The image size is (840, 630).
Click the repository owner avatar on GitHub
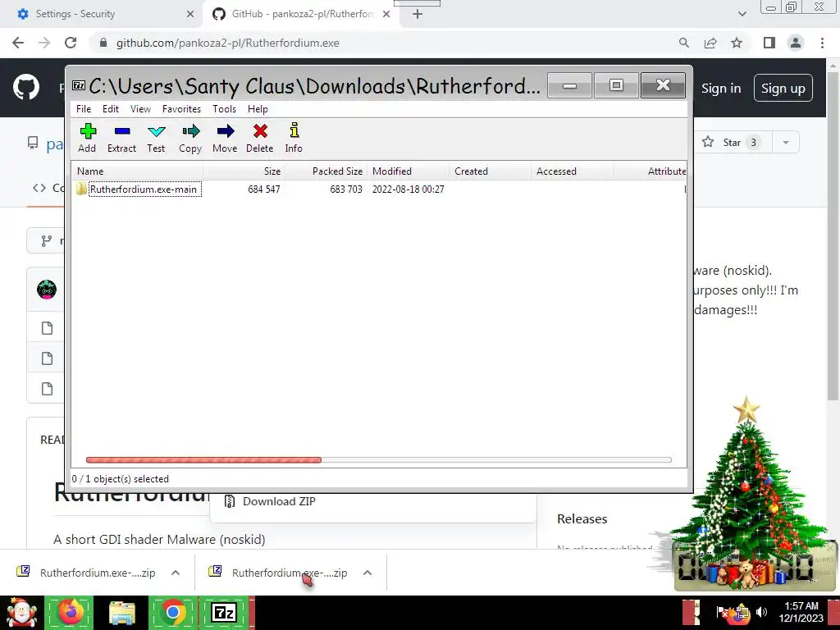(x=47, y=290)
